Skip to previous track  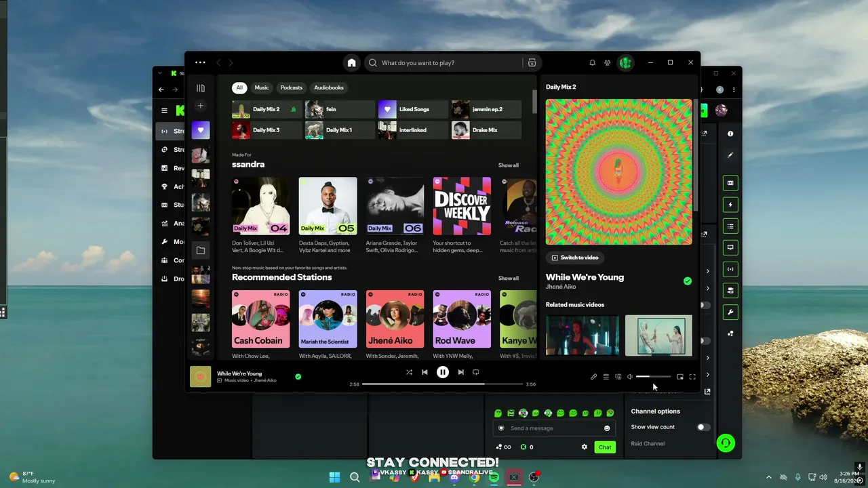pos(425,372)
